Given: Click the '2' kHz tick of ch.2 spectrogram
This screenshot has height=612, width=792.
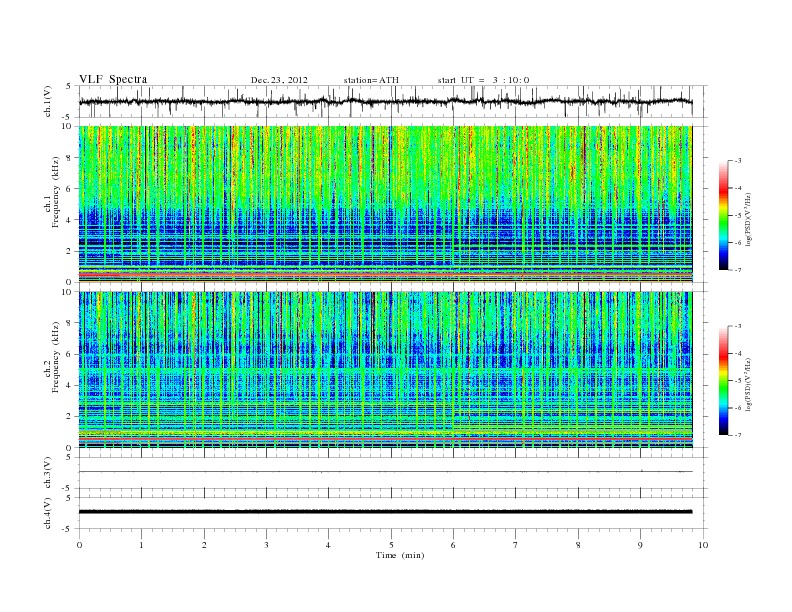Looking at the screenshot, I should [x=70, y=417].
